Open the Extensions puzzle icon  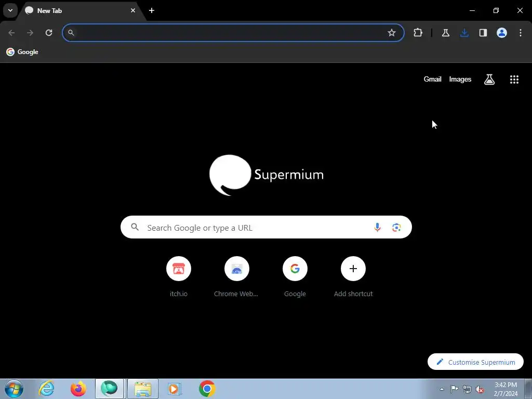(x=418, y=33)
